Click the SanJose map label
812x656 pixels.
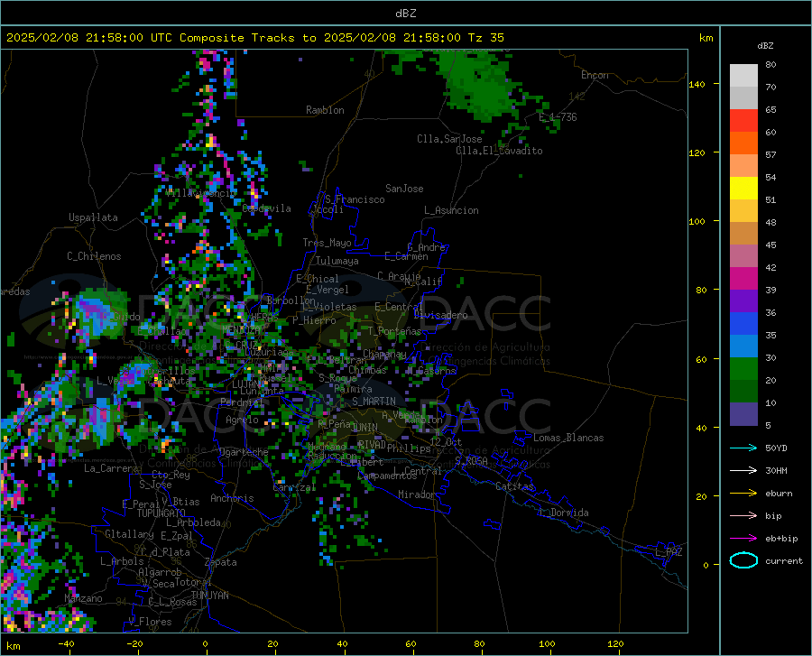click(404, 189)
